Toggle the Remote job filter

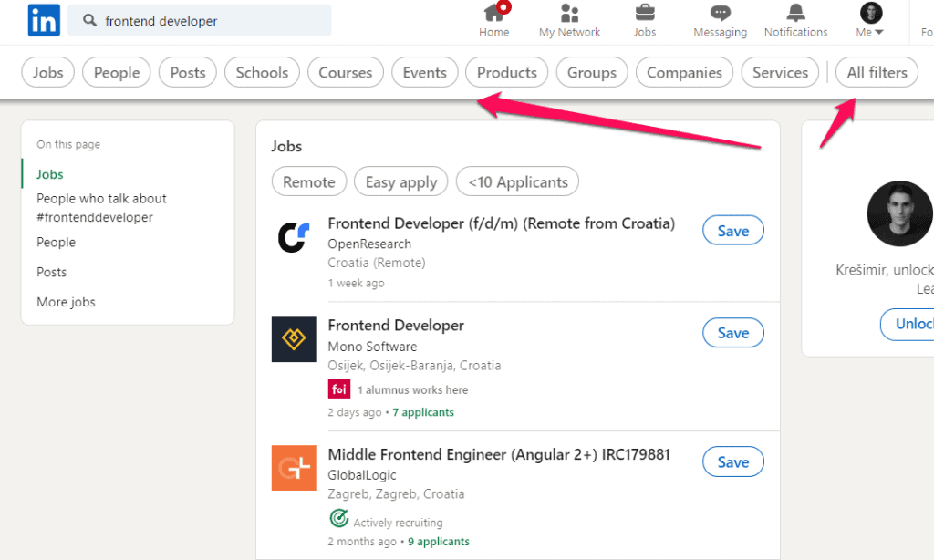[309, 181]
